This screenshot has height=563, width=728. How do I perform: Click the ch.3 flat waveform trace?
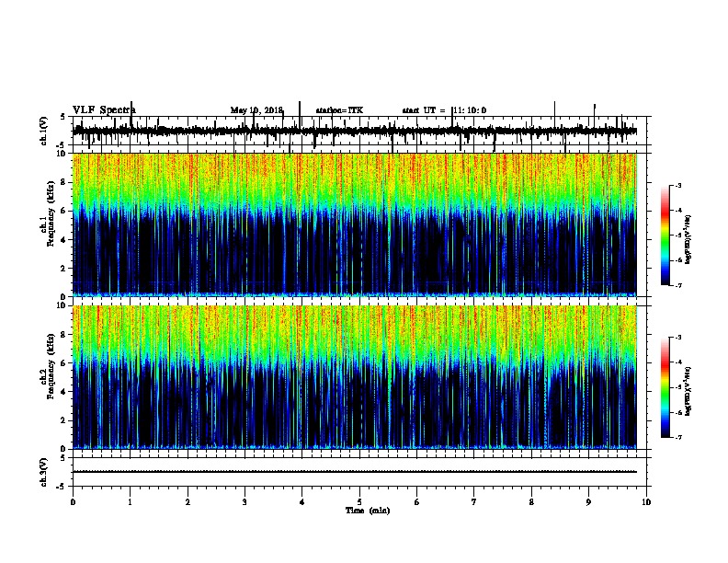(355, 472)
